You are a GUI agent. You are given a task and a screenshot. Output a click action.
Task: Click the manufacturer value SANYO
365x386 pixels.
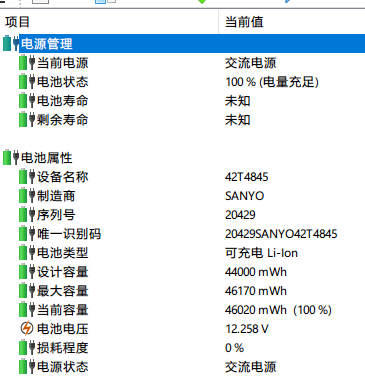(245, 196)
